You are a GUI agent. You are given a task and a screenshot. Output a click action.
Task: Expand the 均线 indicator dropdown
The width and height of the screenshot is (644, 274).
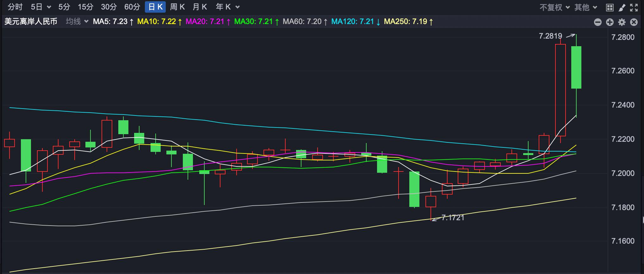(77, 22)
